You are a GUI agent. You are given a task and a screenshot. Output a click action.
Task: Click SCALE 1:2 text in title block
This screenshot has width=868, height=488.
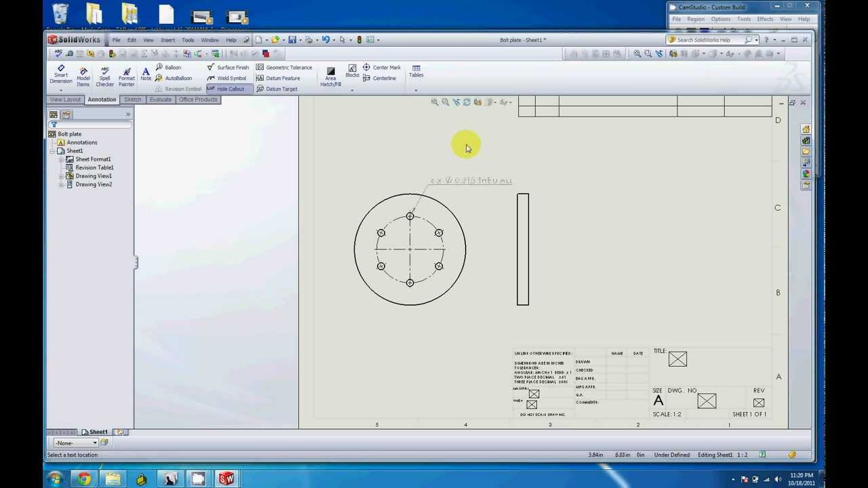coord(667,414)
